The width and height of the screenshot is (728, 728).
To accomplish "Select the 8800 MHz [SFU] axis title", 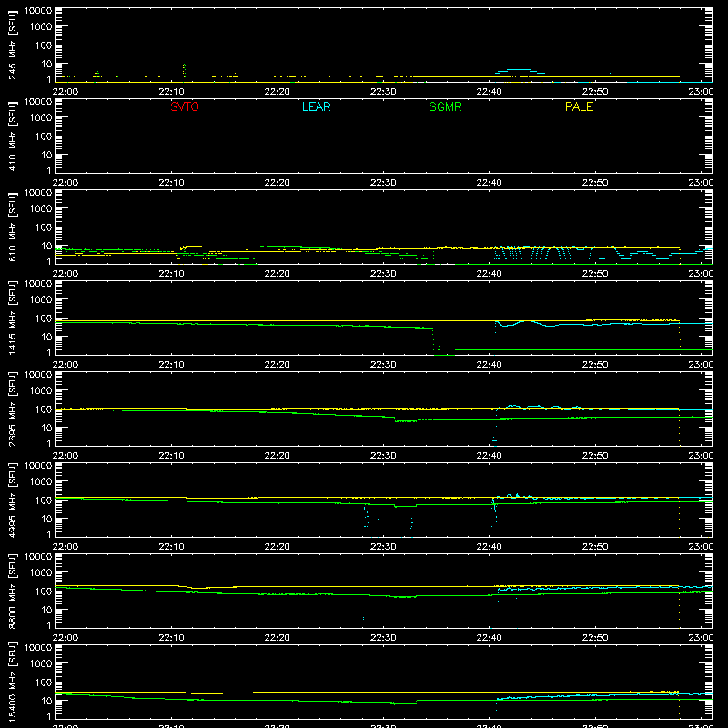I will pos(12,591).
